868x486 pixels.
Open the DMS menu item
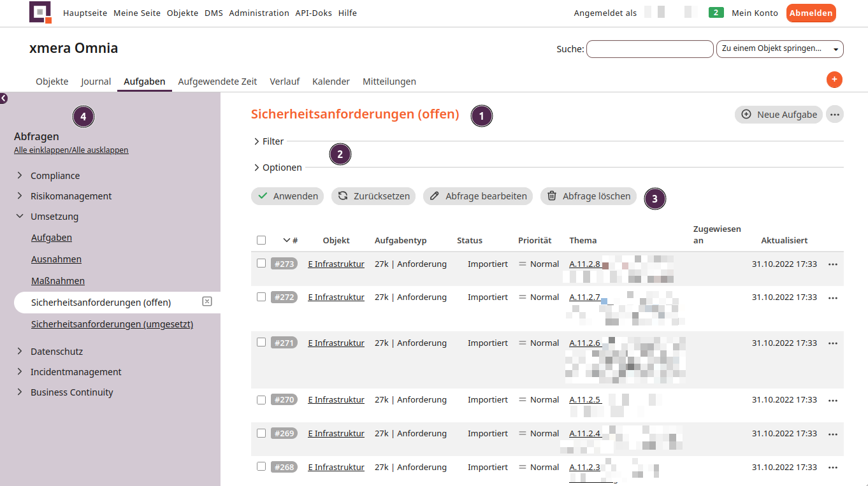click(213, 13)
